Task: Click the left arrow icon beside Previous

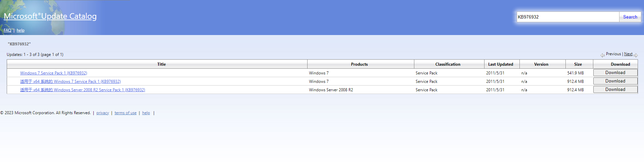Action: (602, 55)
